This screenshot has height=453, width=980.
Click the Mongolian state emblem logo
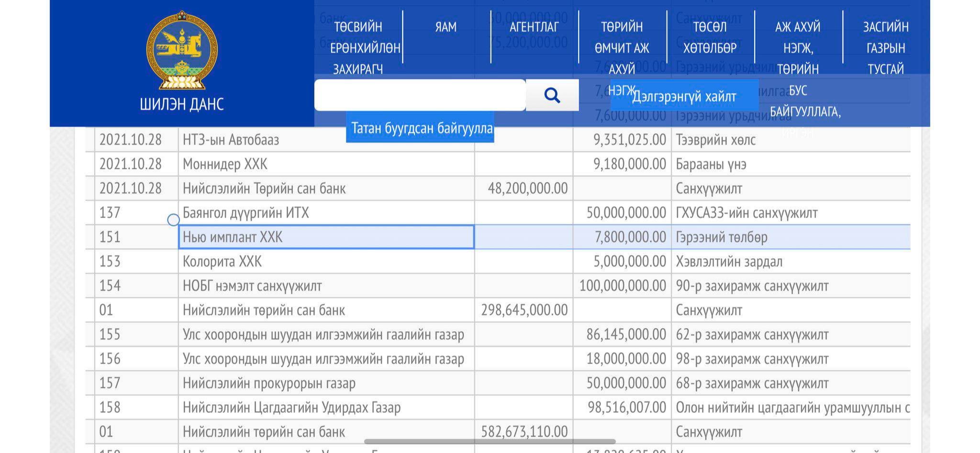click(182, 51)
